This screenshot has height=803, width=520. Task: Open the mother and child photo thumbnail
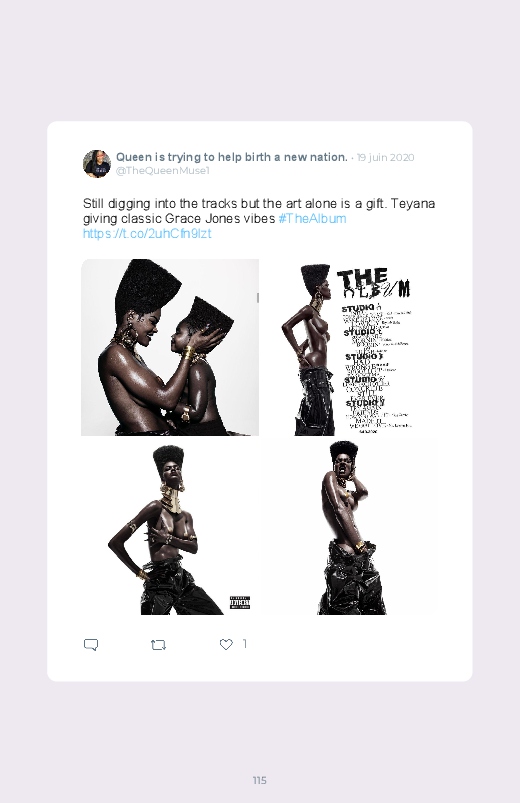(x=170, y=347)
